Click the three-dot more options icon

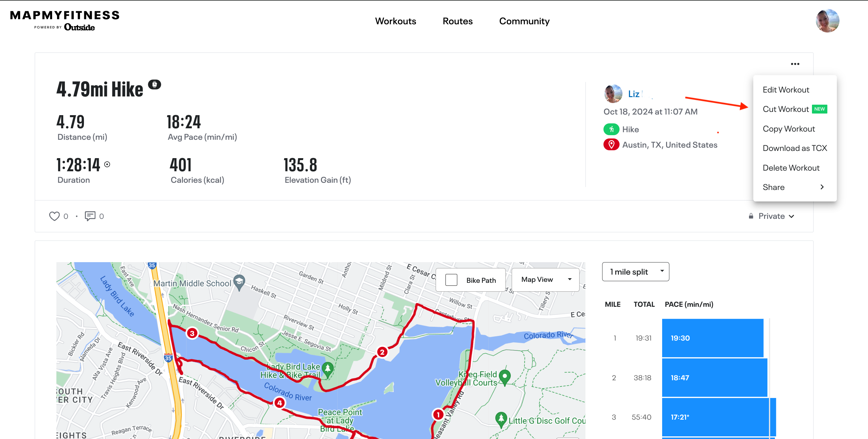[x=795, y=64]
